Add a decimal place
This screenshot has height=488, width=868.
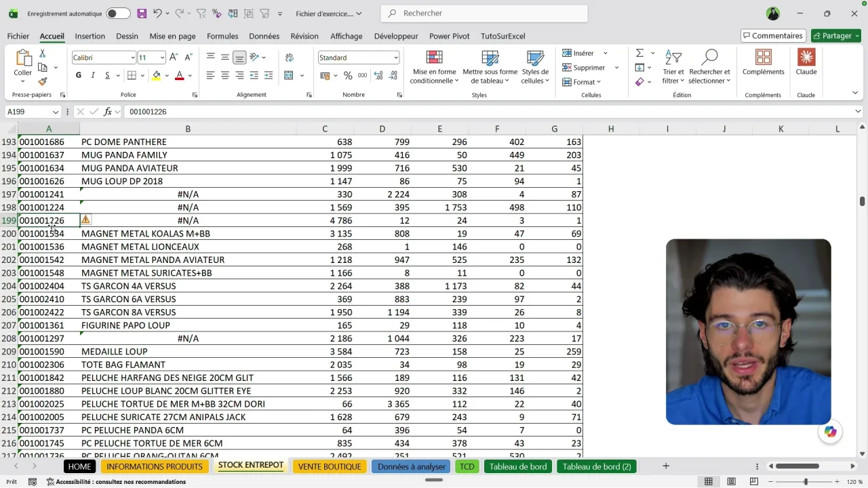click(378, 75)
